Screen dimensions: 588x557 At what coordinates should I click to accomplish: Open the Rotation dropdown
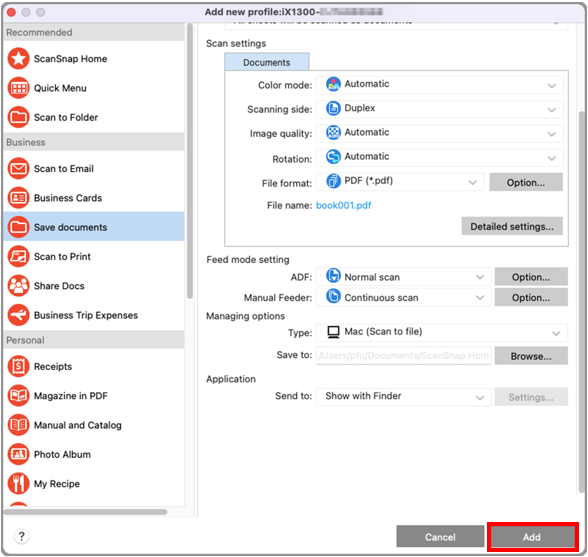click(440, 158)
